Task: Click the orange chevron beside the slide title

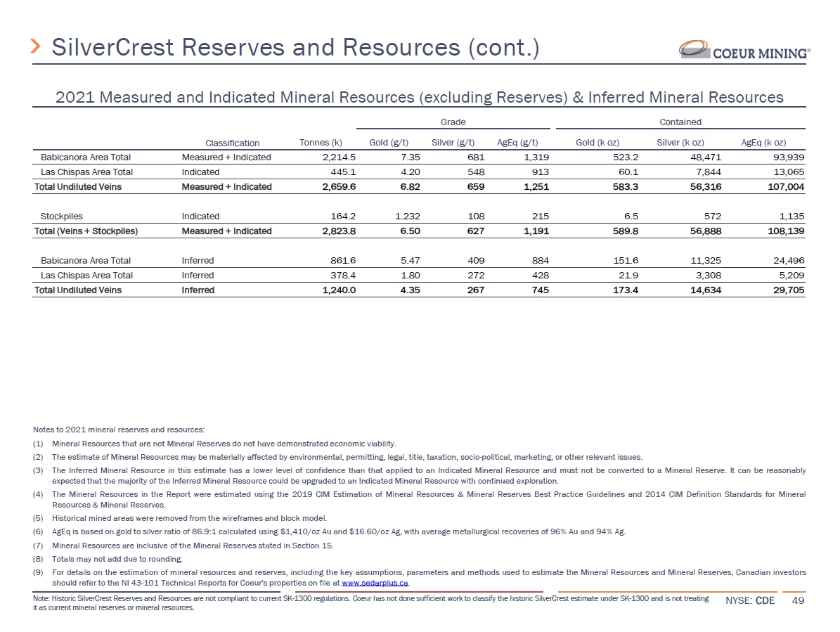Action: [x=37, y=47]
